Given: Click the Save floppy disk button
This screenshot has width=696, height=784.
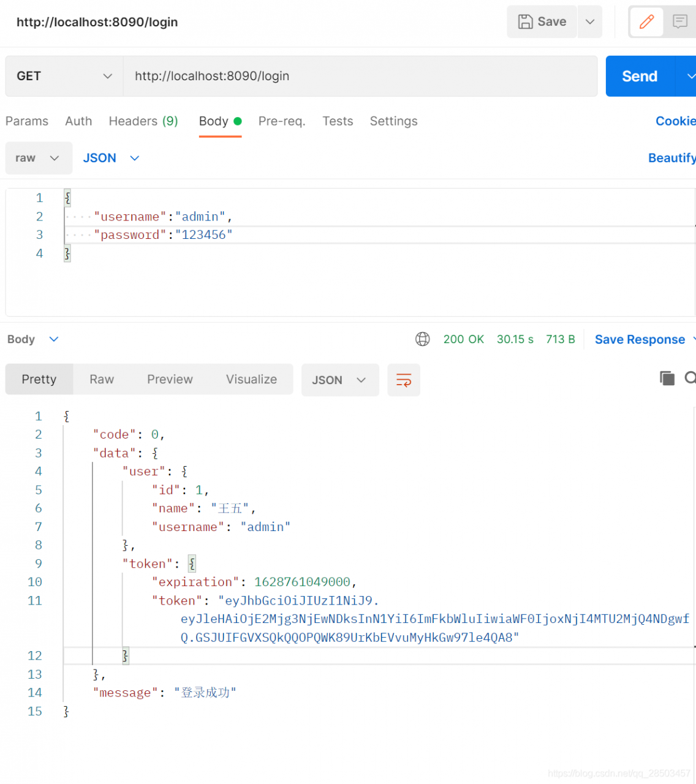Looking at the screenshot, I should coord(542,22).
